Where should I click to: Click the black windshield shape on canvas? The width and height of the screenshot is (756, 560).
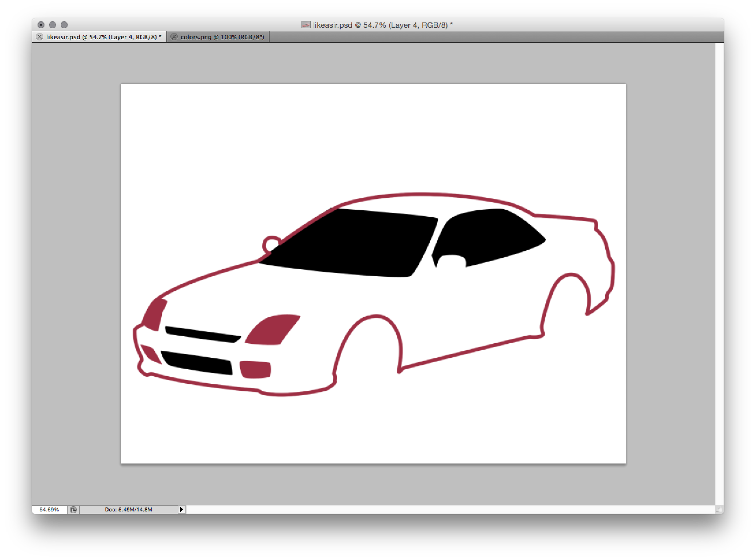click(x=352, y=244)
